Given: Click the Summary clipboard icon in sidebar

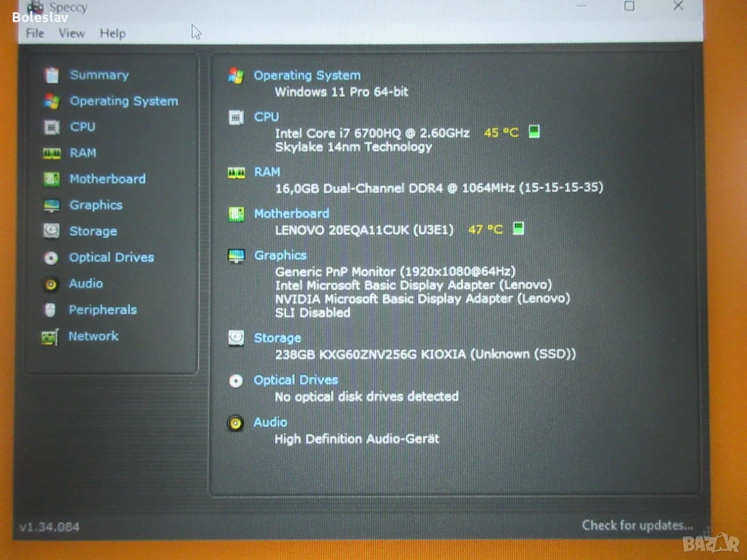Looking at the screenshot, I should point(52,75).
